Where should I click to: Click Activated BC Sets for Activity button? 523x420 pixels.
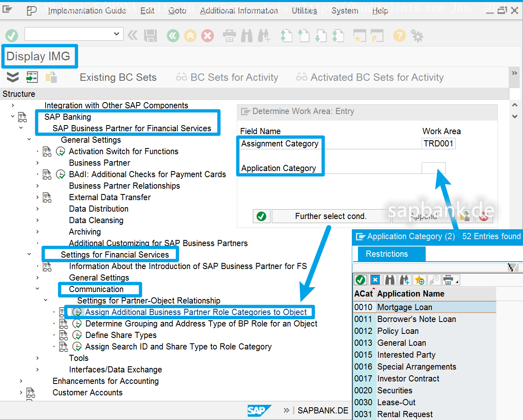tap(370, 77)
